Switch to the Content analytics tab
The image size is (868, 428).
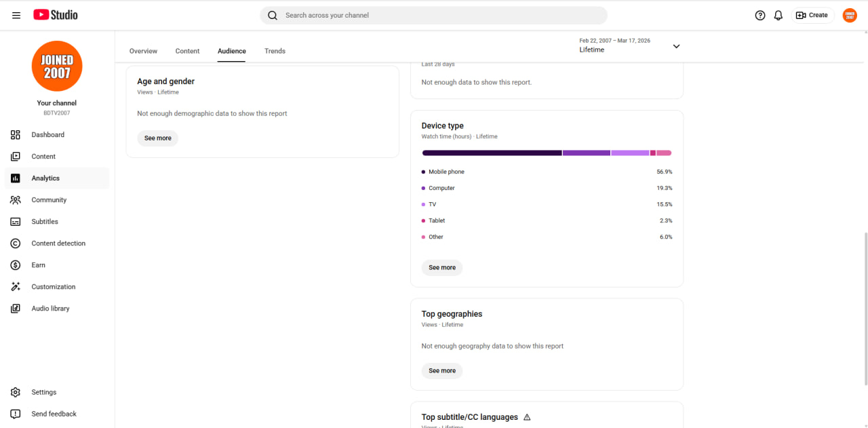[187, 51]
